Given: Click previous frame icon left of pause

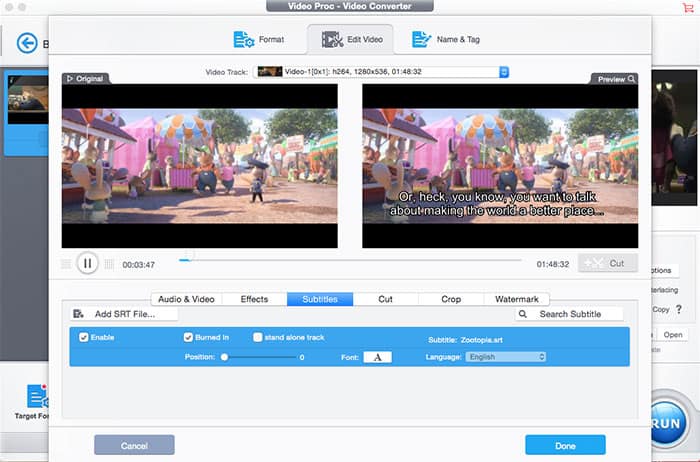Looking at the screenshot, I should tap(66, 264).
